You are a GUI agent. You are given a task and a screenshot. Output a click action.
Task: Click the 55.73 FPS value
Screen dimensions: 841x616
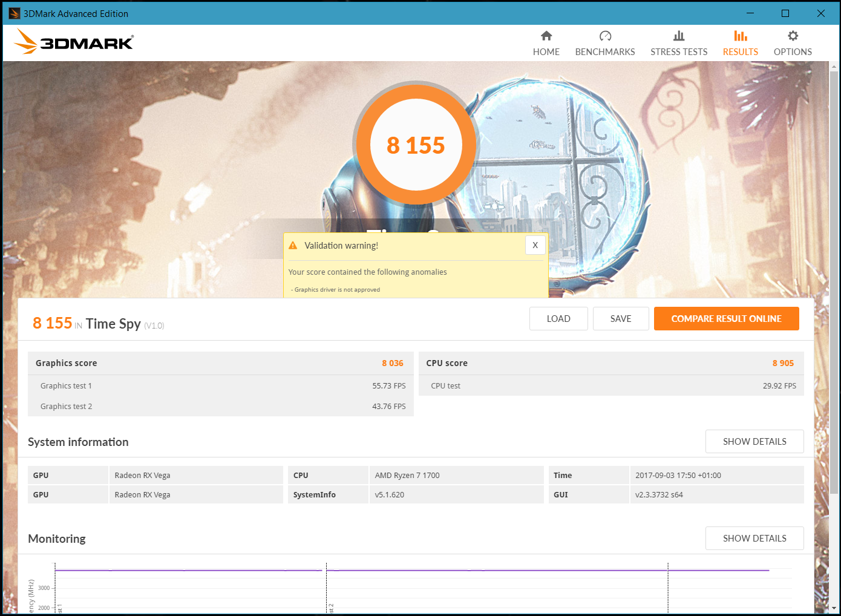(x=389, y=385)
